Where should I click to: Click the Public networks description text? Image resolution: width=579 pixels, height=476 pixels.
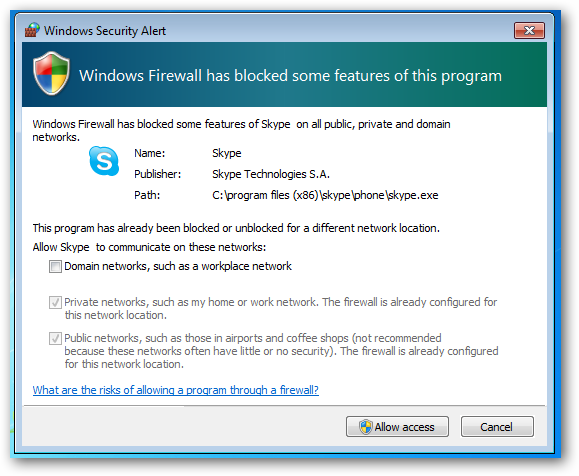[x=281, y=351]
